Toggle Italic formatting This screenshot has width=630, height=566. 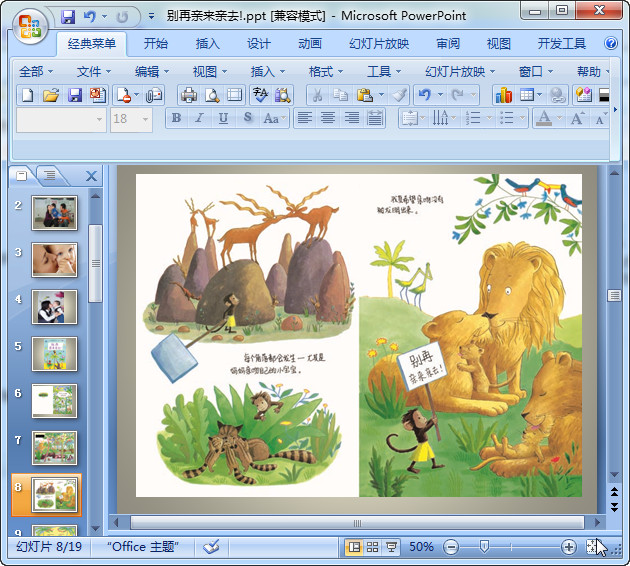tap(199, 118)
